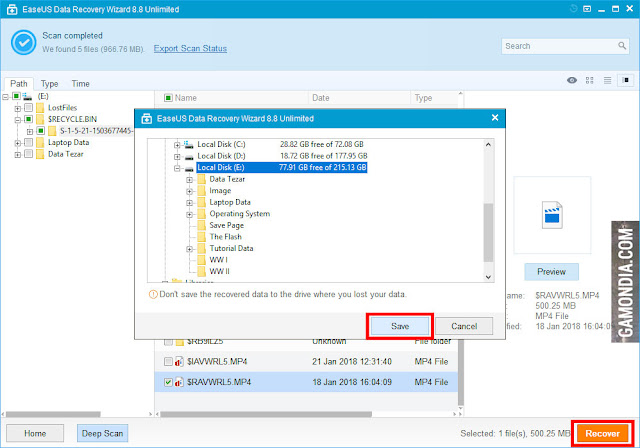The height and width of the screenshot is (448, 640).
Task: Switch to detail pane view icon
Action: tap(626, 80)
